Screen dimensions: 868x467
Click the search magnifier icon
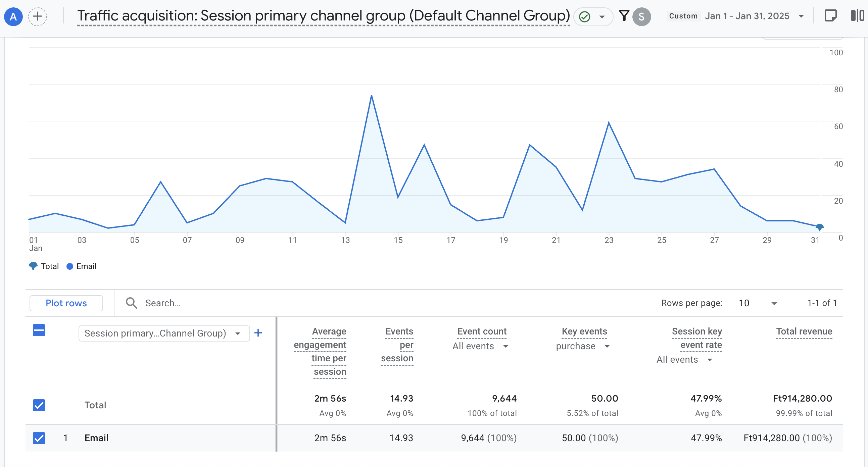(x=132, y=303)
